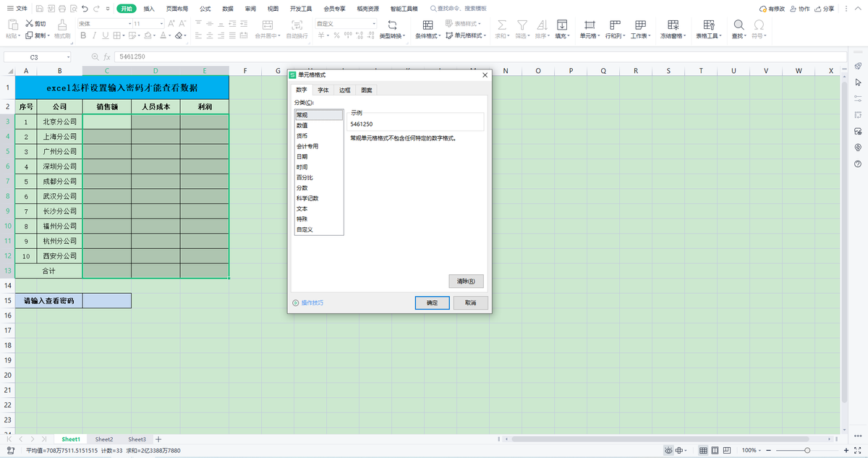Click the AutoSum (求和) sigma icon
The width and height of the screenshot is (868, 458).
(x=502, y=25)
